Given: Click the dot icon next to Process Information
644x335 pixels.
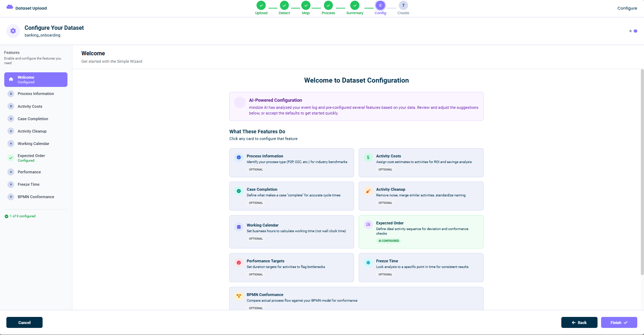Looking at the screenshot, I should (11, 94).
